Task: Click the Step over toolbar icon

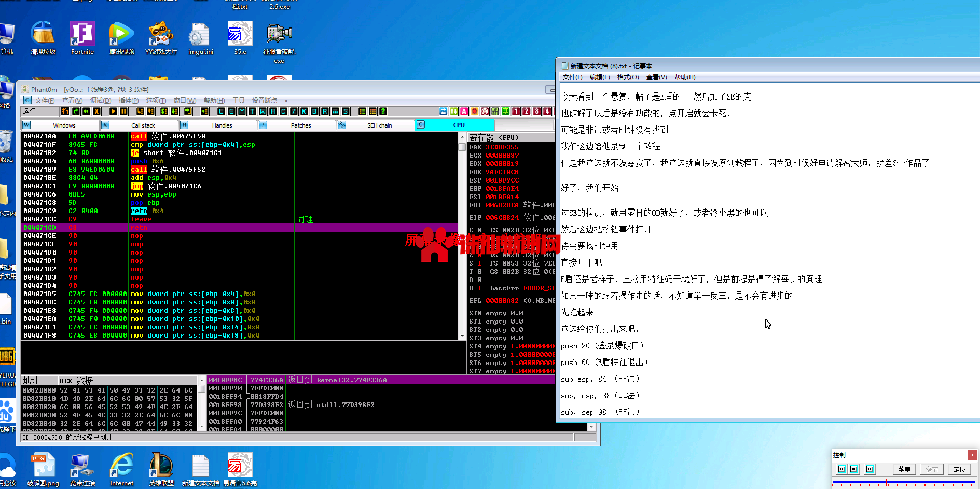Action: pyautogui.click(x=150, y=111)
